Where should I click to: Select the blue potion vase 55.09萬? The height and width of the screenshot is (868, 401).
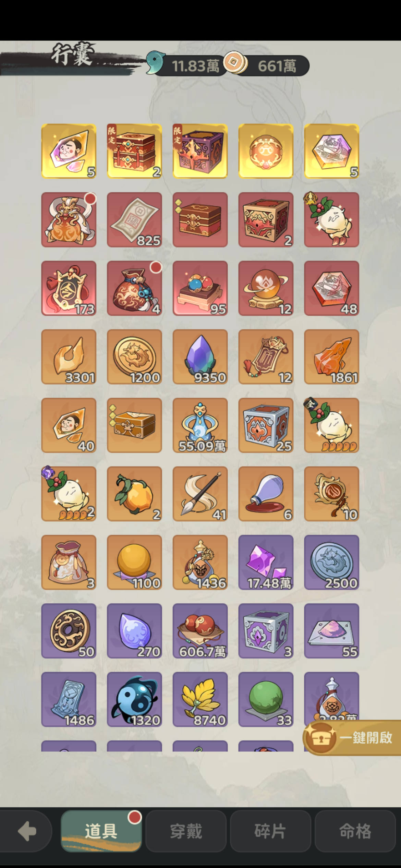coord(200,425)
